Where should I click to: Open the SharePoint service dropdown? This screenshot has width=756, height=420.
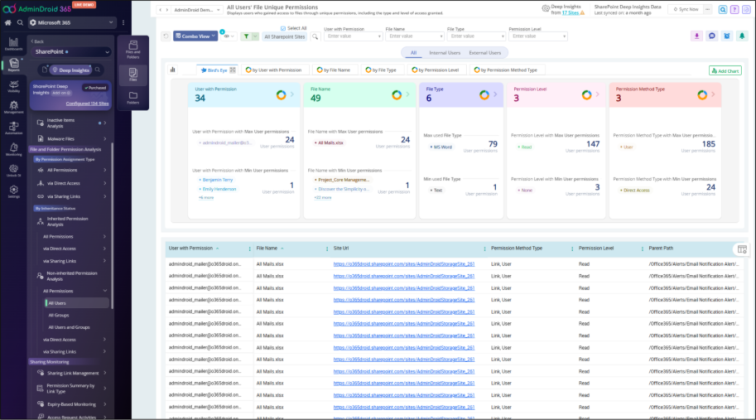71,52
